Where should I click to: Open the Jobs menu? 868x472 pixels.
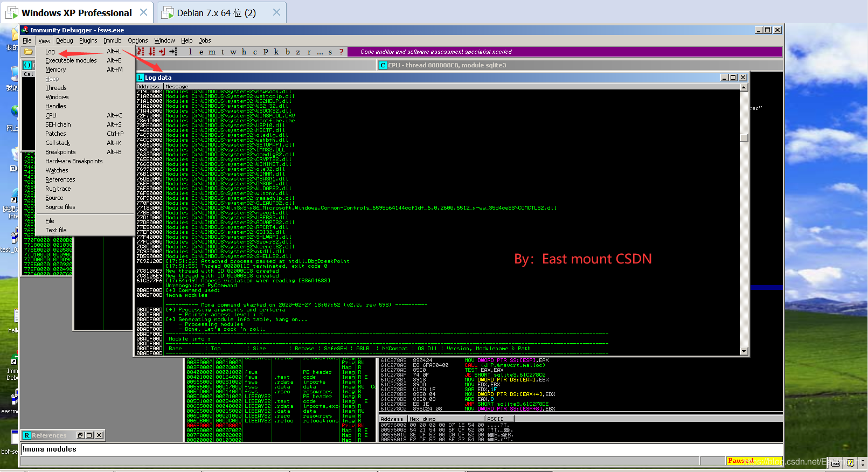click(205, 40)
